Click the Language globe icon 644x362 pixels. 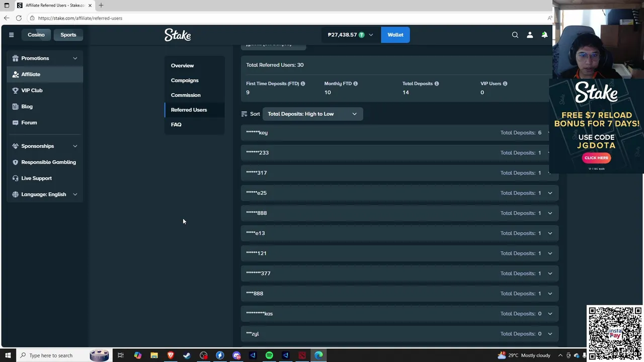[x=15, y=195]
